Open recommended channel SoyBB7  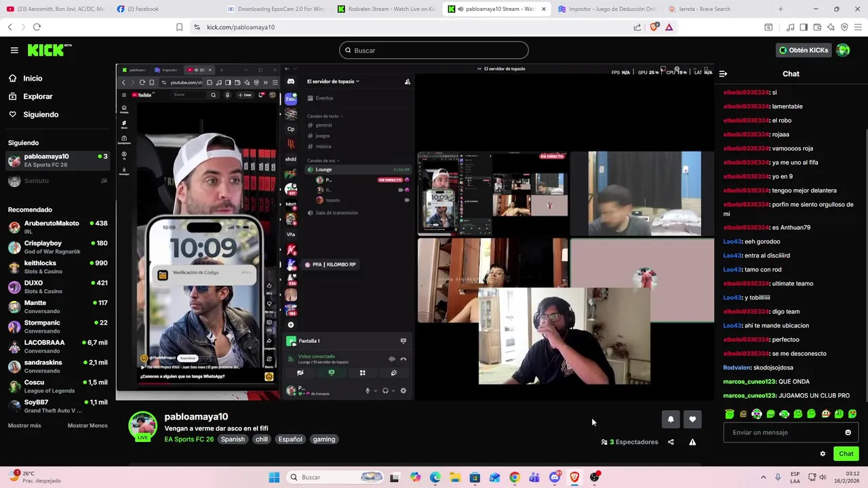58,406
